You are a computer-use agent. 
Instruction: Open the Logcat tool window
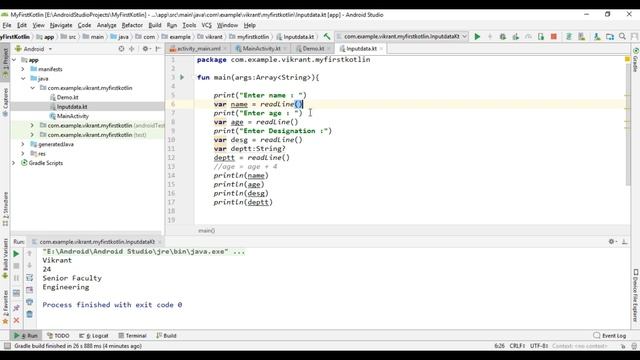[94, 336]
